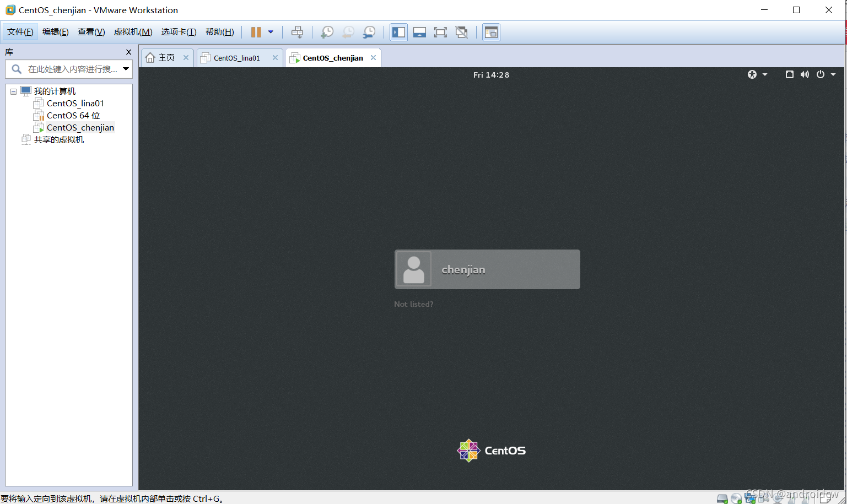The image size is (847, 504).
Task: Open the snapshot manager wrench icon
Action: (x=369, y=32)
